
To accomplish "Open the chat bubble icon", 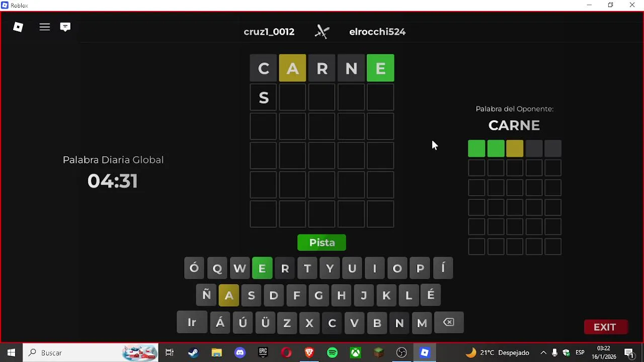I will (65, 27).
